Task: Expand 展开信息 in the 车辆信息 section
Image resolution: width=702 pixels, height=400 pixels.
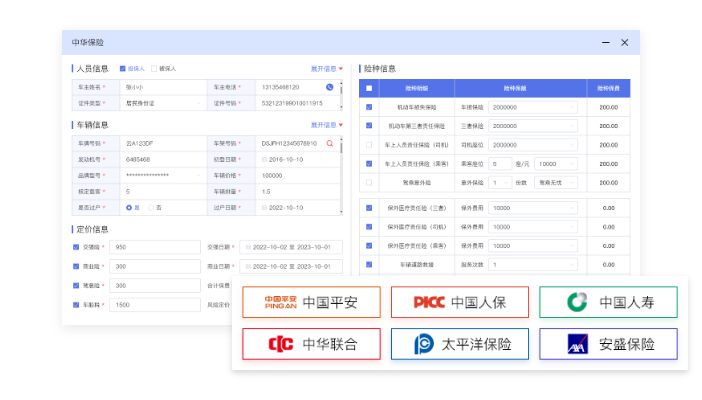Action: point(326,125)
